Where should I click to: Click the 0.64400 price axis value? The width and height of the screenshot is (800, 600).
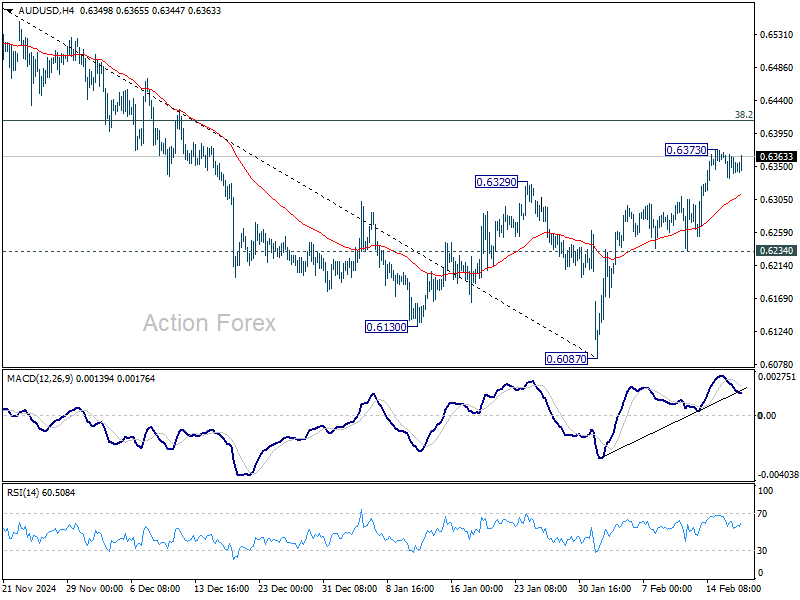(777, 101)
